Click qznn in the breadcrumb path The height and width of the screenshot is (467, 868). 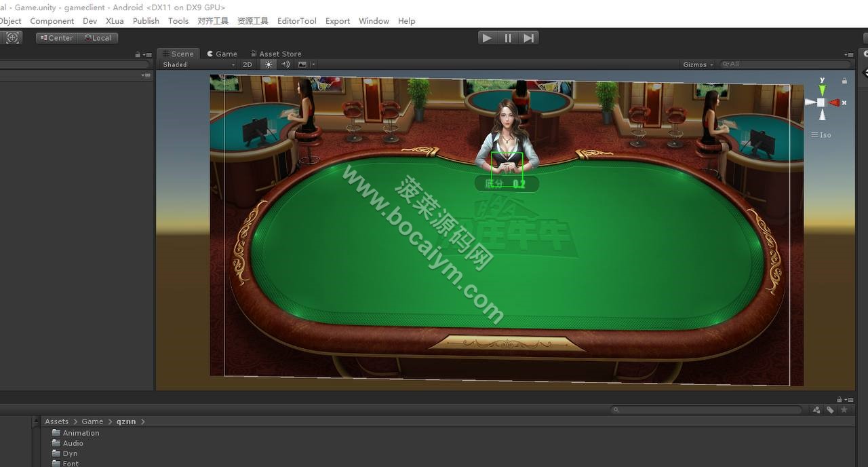click(126, 422)
